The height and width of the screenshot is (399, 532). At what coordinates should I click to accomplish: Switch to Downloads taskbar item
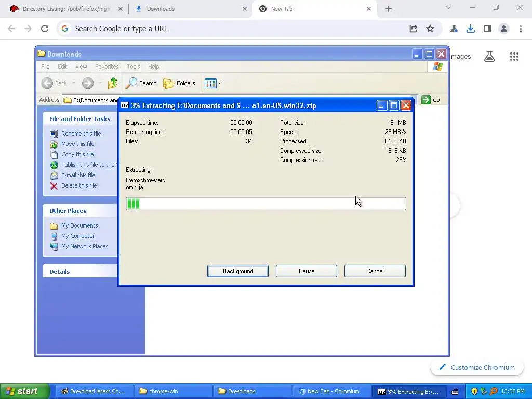(252, 391)
